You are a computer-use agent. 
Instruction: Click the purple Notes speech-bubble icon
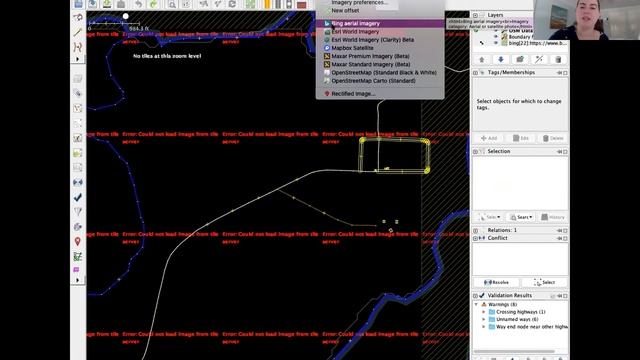click(x=76, y=270)
